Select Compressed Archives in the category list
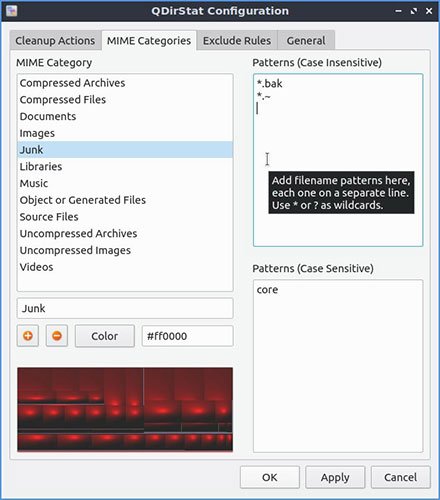The width and height of the screenshot is (440, 500). pyautogui.click(x=125, y=83)
